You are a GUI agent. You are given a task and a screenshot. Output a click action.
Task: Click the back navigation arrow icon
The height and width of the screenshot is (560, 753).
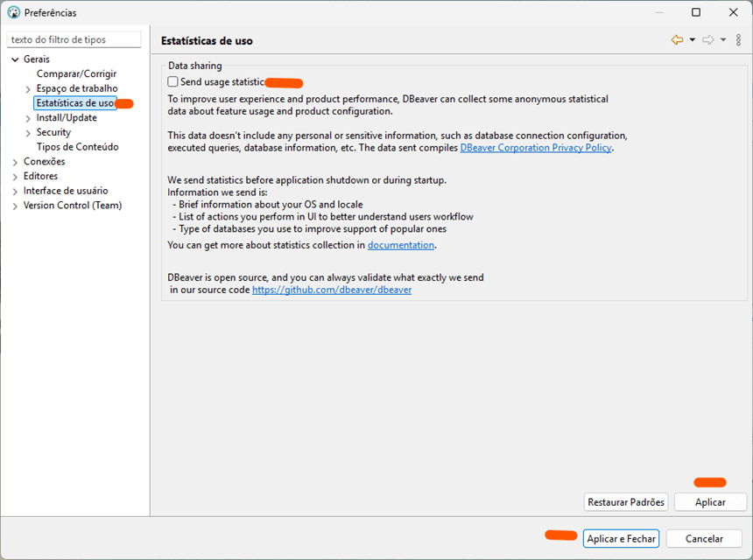(677, 40)
